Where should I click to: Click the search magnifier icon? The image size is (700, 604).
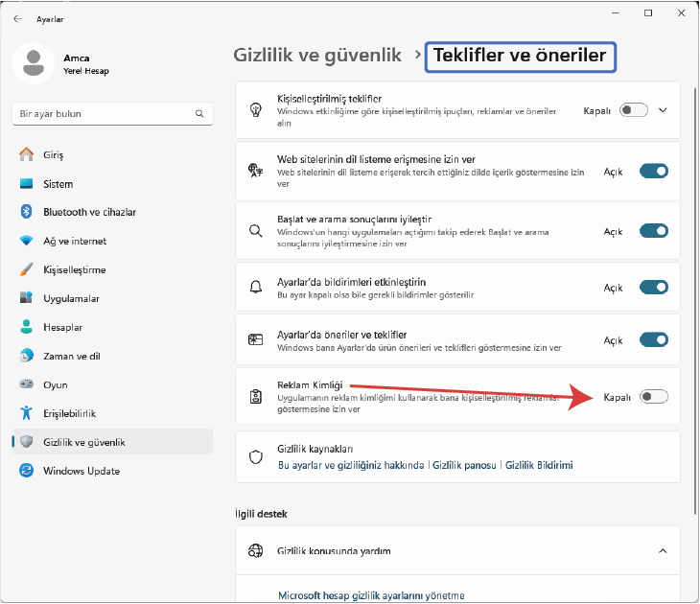[199, 114]
